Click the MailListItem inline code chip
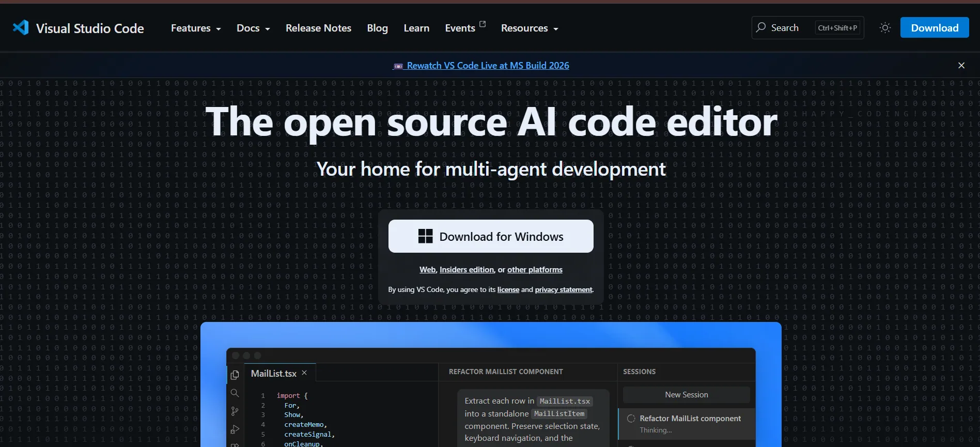Image resolution: width=980 pixels, height=447 pixels. coord(559,414)
